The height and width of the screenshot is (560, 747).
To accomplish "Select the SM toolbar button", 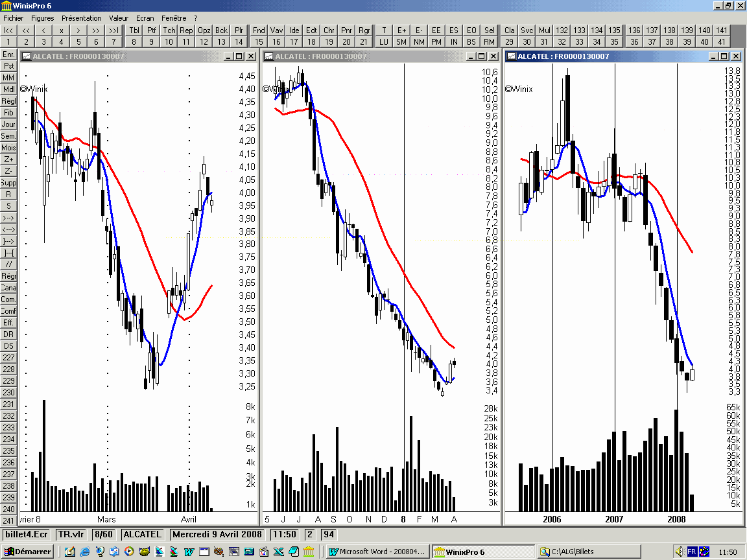I will [x=401, y=42].
